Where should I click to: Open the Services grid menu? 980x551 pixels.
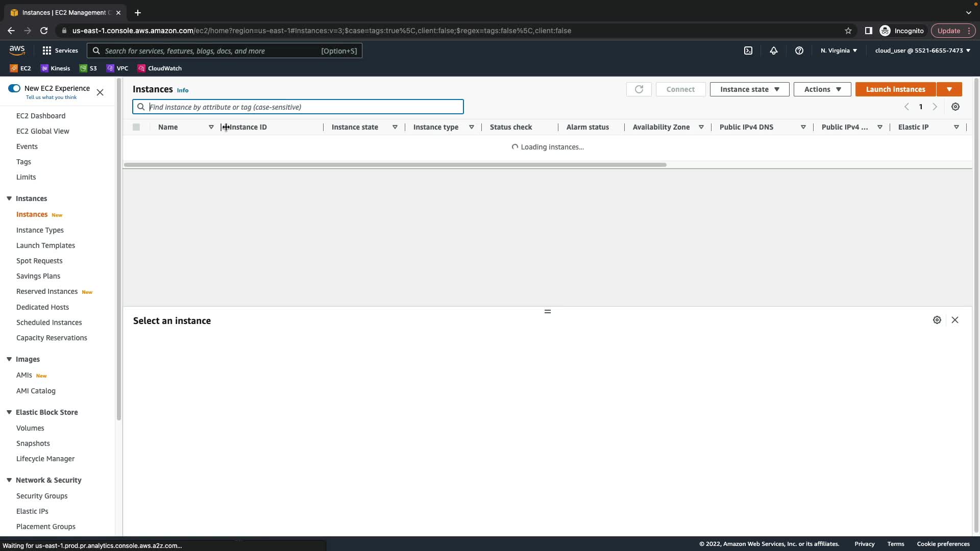coord(60,51)
